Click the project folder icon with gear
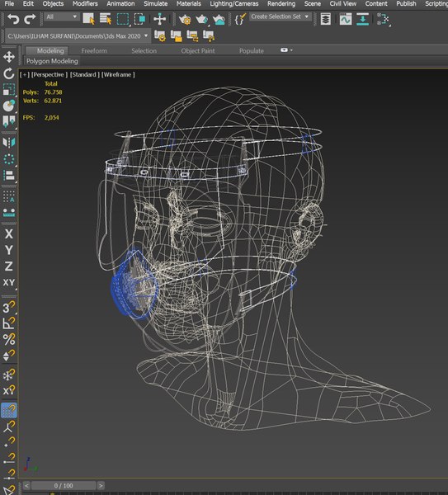The width and height of the screenshot is (448, 495). 160,36
